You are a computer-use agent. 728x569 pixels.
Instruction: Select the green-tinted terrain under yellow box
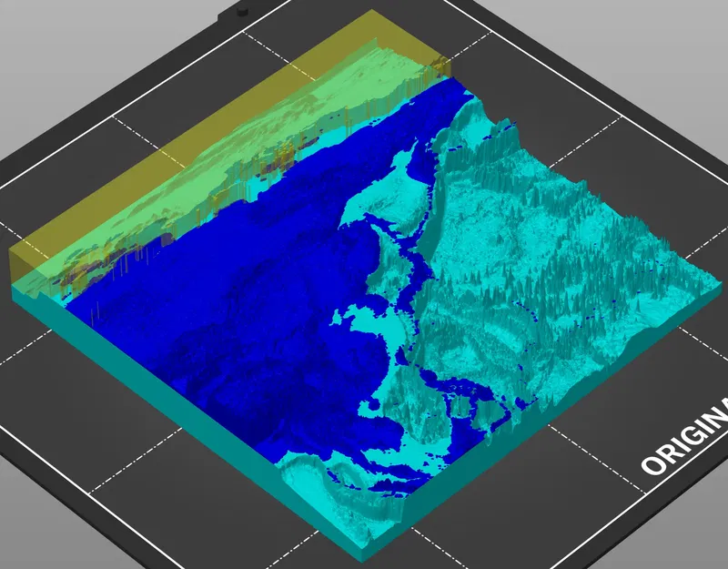pos(232,153)
